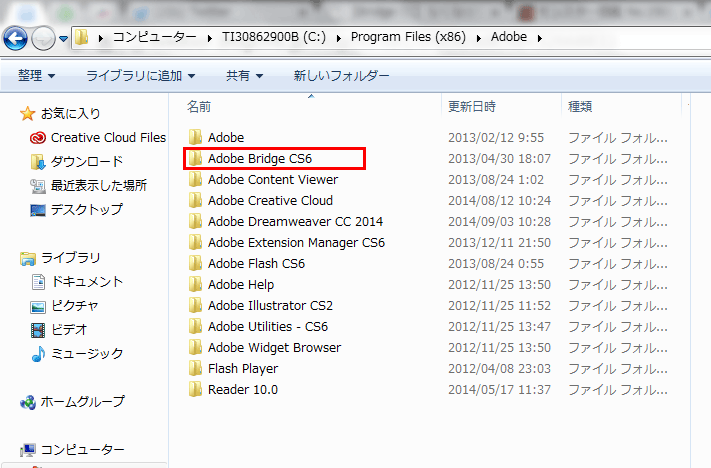
Task: Open the ライブラリに追加 menu
Action: point(141,75)
